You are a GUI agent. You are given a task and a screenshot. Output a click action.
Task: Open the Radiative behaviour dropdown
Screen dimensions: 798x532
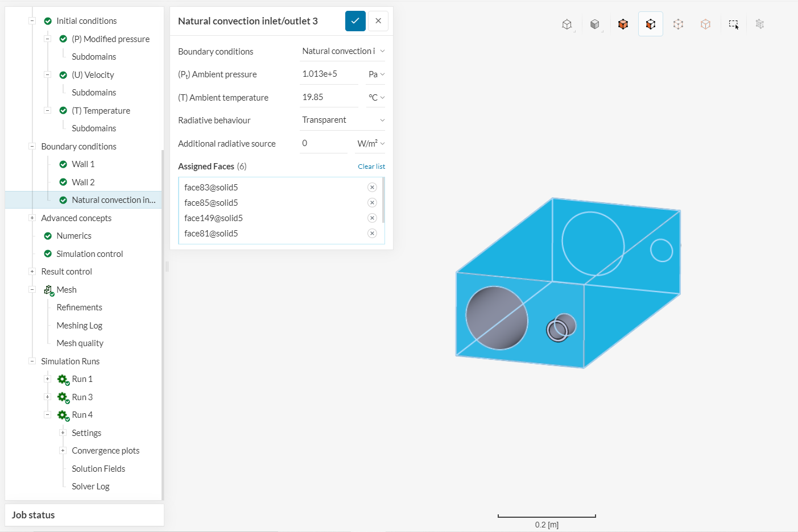343,120
